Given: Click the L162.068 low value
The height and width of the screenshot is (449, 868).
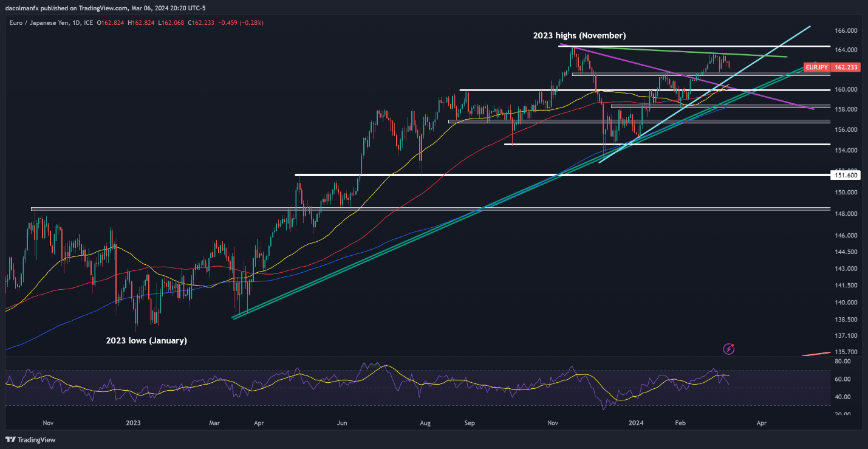Looking at the screenshot, I should 170,22.
